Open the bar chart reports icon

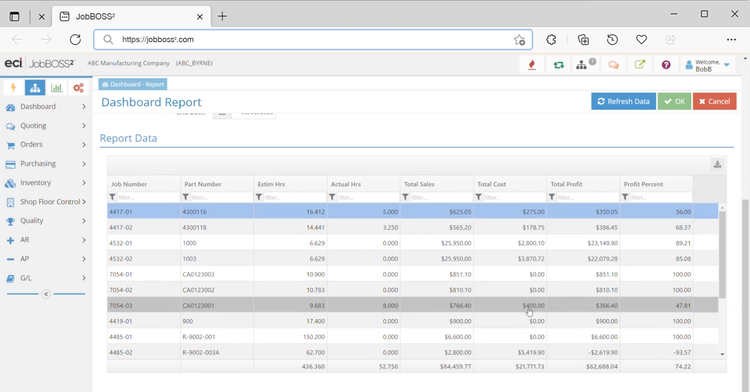pos(56,88)
